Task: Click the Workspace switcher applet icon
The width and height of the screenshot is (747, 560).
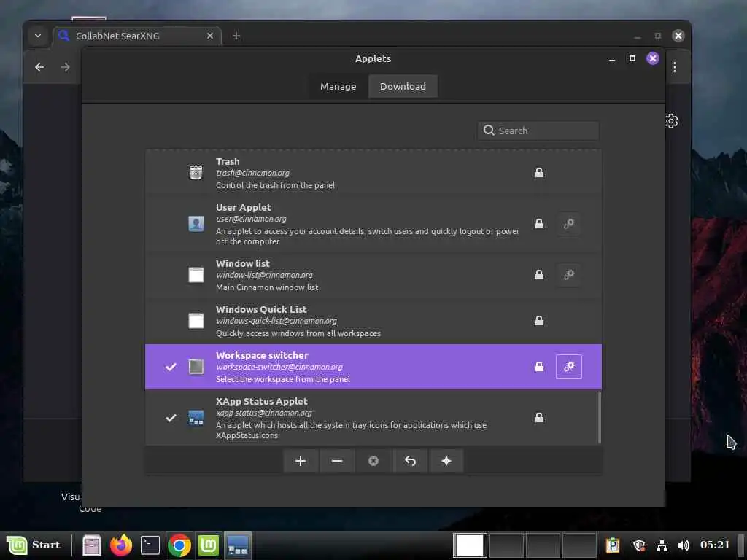Action: pyautogui.click(x=196, y=367)
